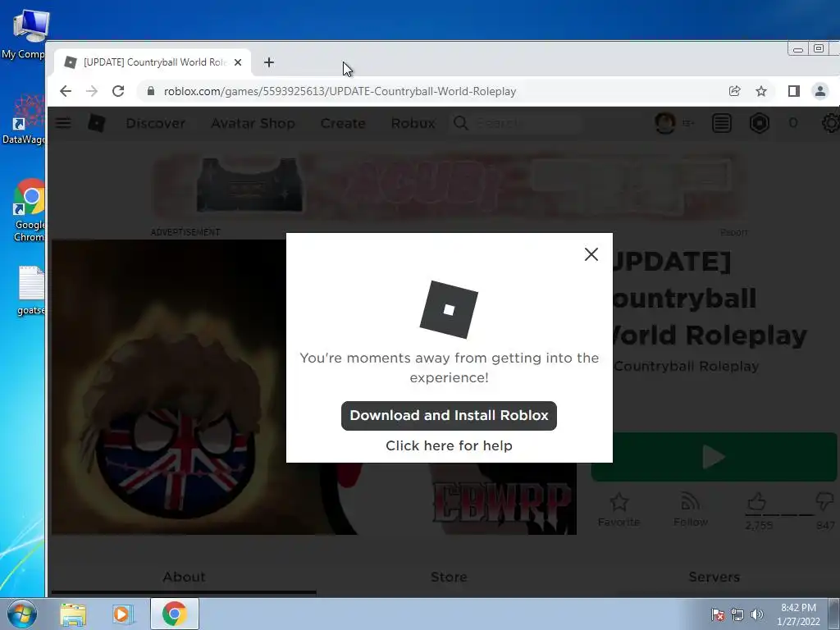Open the Avatar Shop menu item

tap(253, 123)
